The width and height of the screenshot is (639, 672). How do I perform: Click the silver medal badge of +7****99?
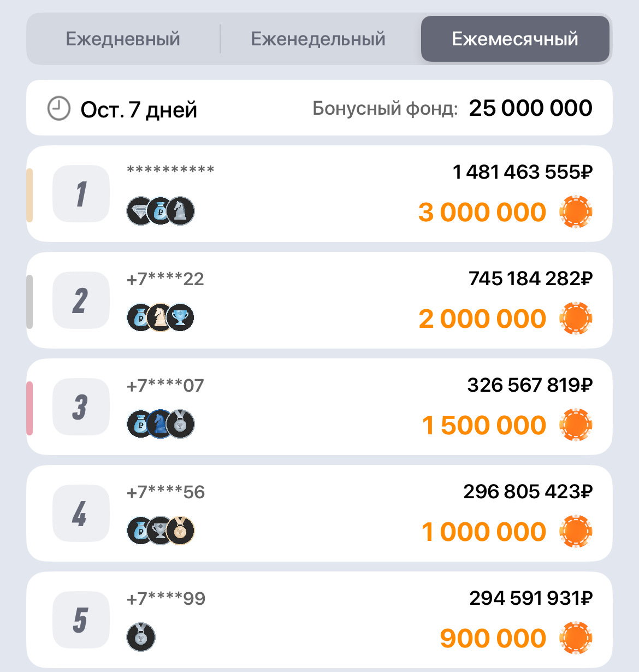coord(141,637)
